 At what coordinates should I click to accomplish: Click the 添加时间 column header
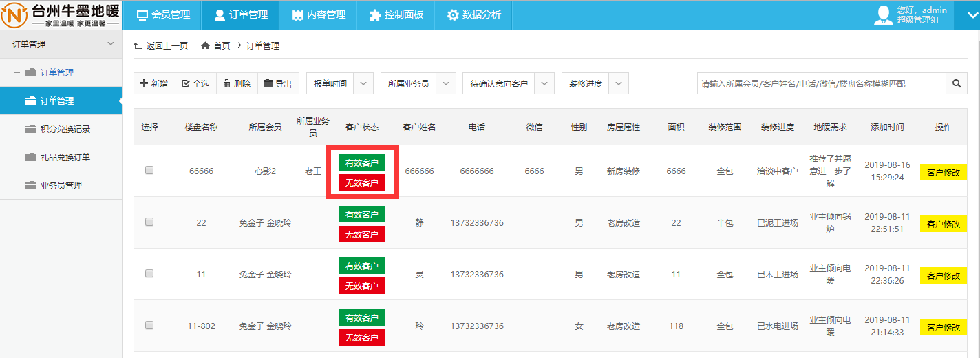[x=887, y=127]
